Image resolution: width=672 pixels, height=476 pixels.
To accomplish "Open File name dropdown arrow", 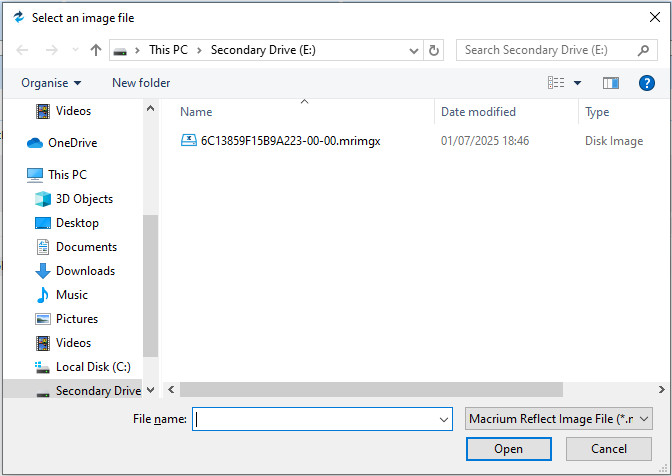I will coord(444,419).
